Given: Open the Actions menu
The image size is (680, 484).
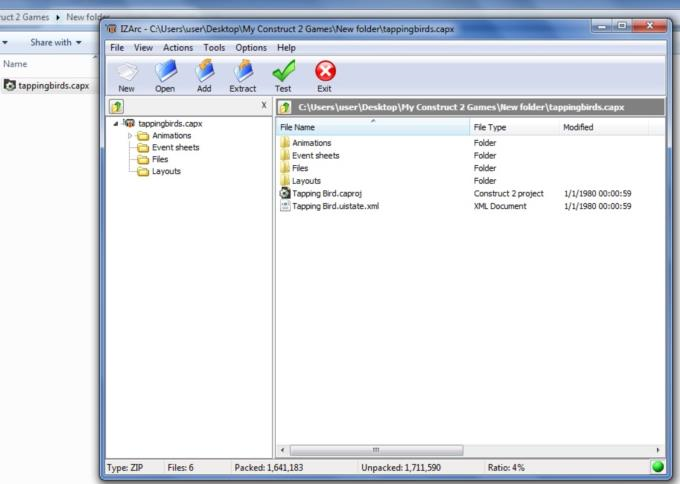Looking at the screenshot, I should coord(178,48).
